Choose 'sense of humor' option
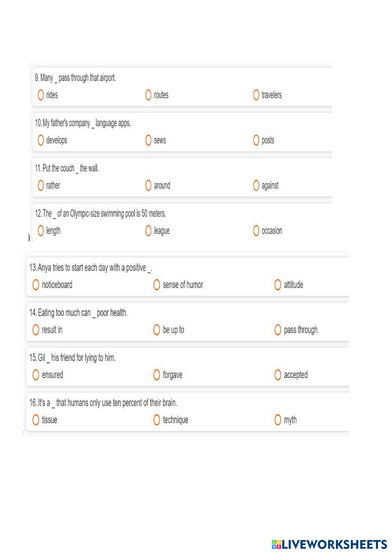392x554 pixels. pyautogui.click(x=157, y=285)
